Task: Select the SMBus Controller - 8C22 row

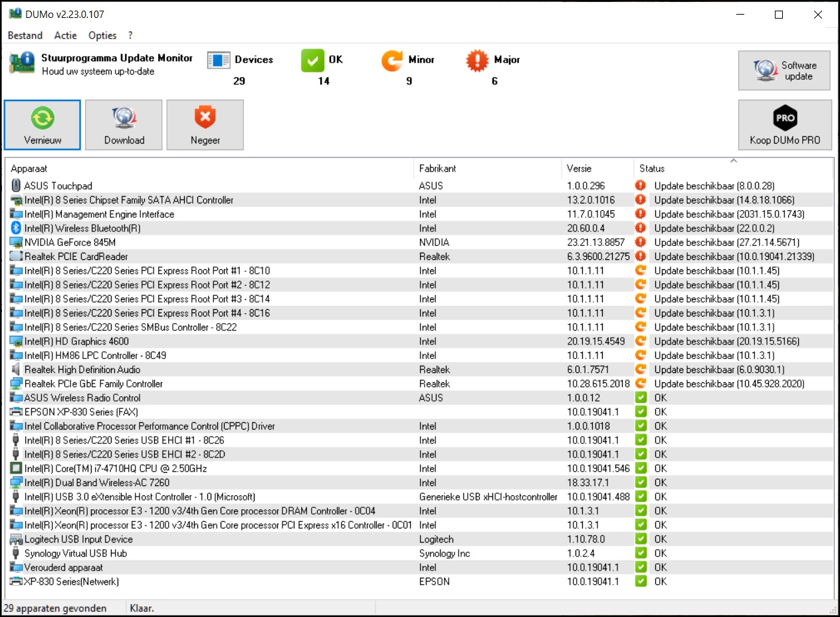Action: point(420,327)
